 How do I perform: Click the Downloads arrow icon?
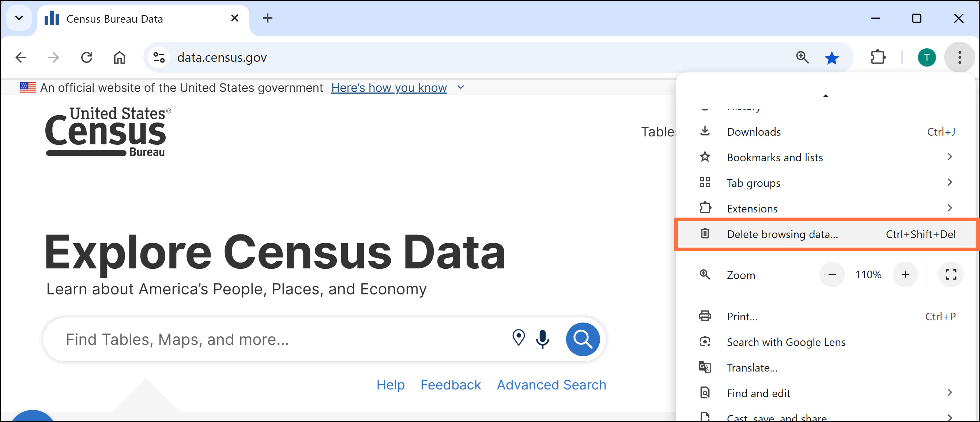click(705, 131)
